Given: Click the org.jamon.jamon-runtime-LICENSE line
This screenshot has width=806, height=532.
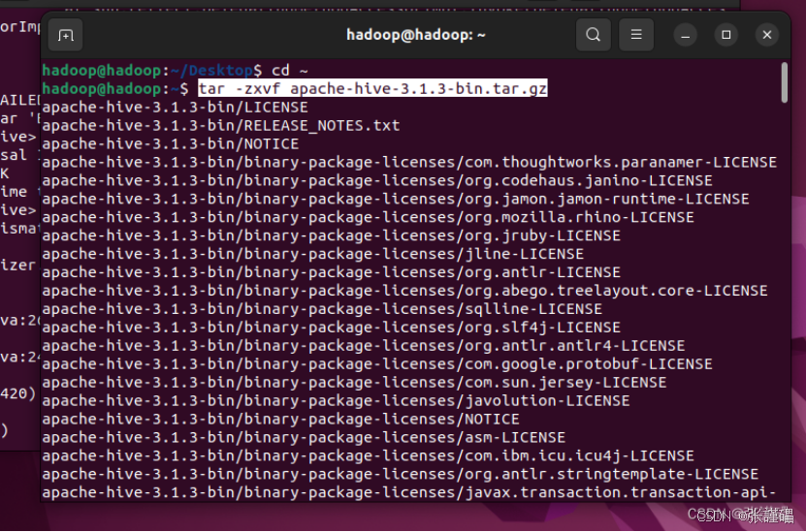Looking at the screenshot, I should [x=396, y=200].
